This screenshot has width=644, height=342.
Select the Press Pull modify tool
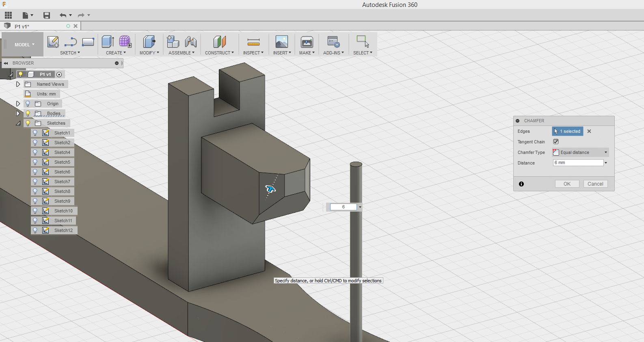coord(149,41)
